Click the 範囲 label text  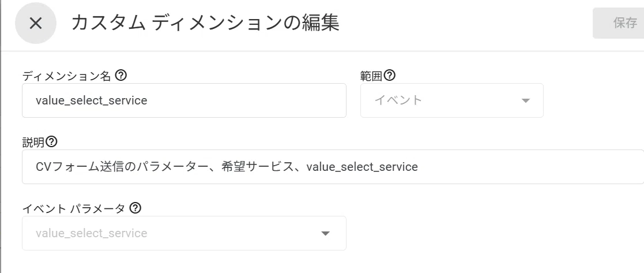(x=371, y=76)
